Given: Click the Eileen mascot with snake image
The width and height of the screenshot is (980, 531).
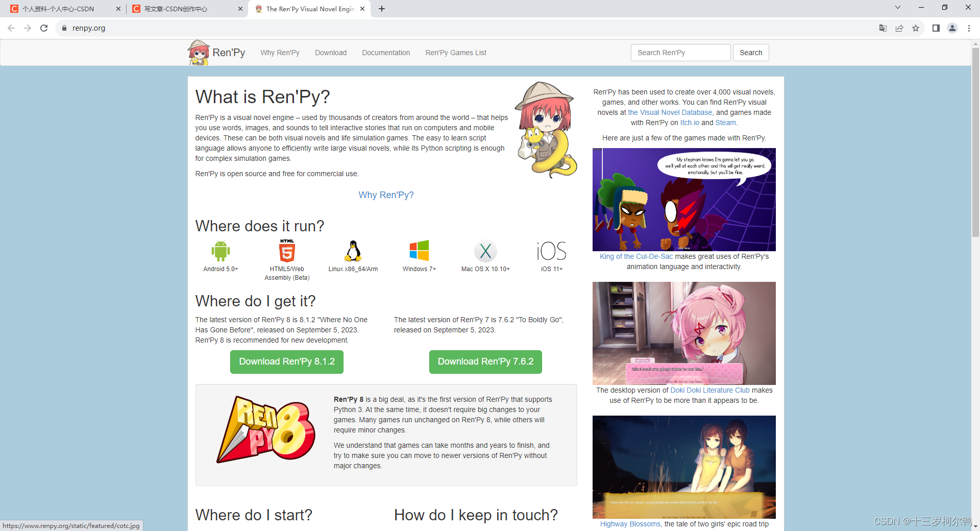Looking at the screenshot, I should (546, 130).
